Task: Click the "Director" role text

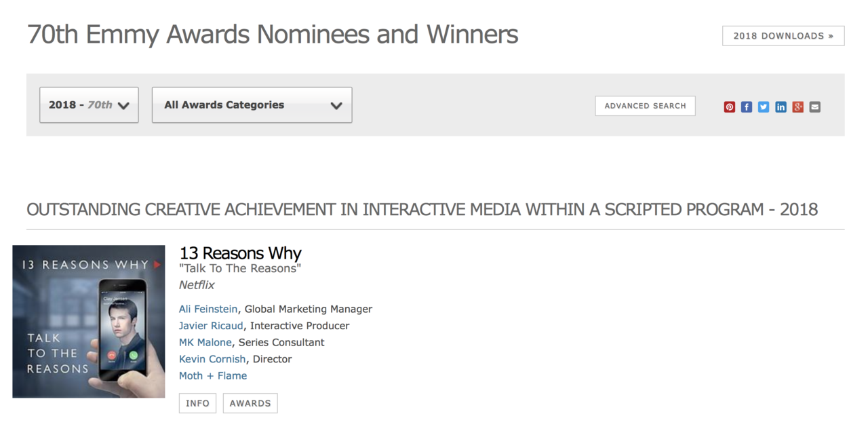Action: pos(272,359)
